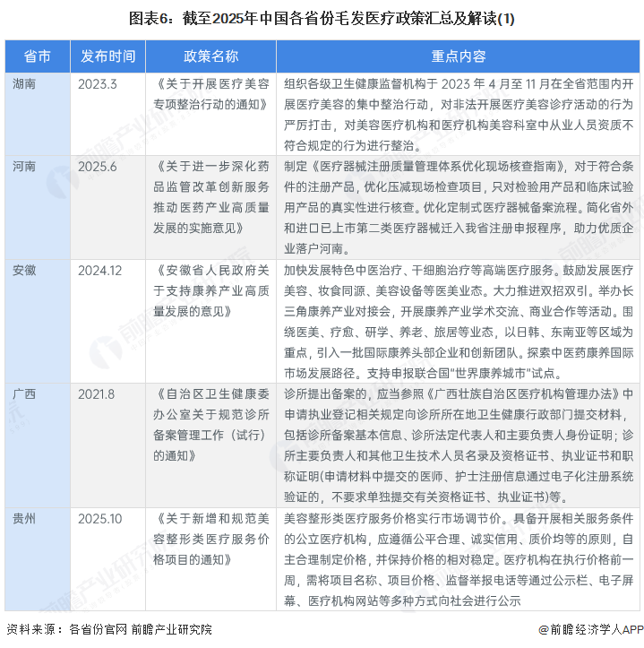Click the 重点内容 column header
644x648 pixels.
pos(458,56)
